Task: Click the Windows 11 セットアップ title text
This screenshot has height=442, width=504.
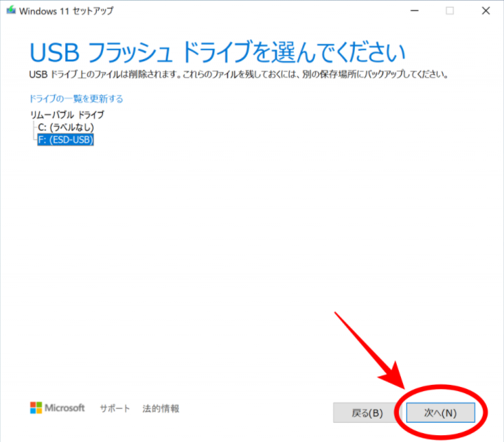Action: (66, 11)
